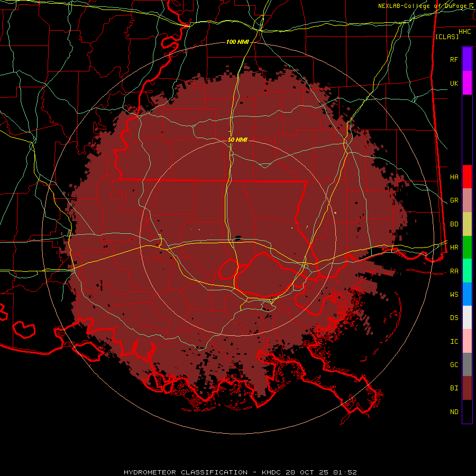This screenshot has height=476, width=476.
Task: Click the HA red legend swatch
Action: 467,177
